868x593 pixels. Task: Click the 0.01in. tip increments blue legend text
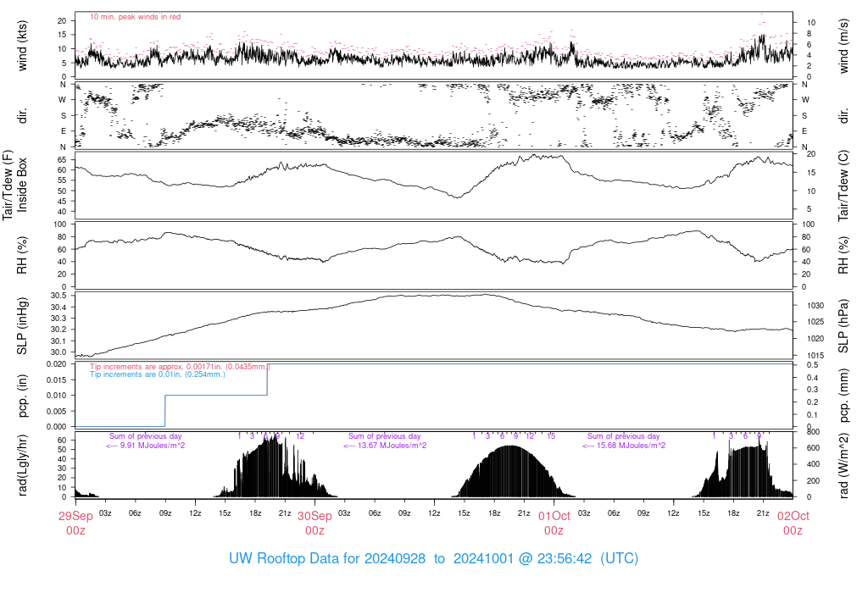tap(158, 374)
